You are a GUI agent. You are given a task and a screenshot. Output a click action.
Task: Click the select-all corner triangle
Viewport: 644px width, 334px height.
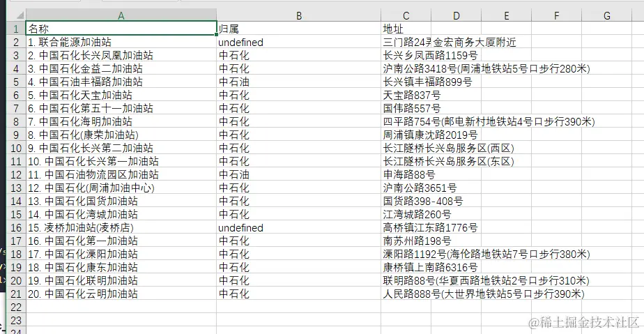(x=20, y=15)
